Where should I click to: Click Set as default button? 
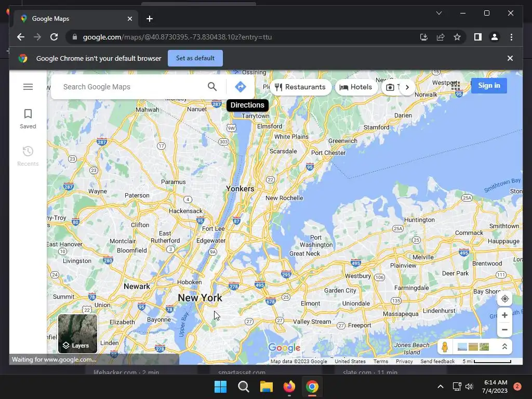pyautogui.click(x=195, y=58)
